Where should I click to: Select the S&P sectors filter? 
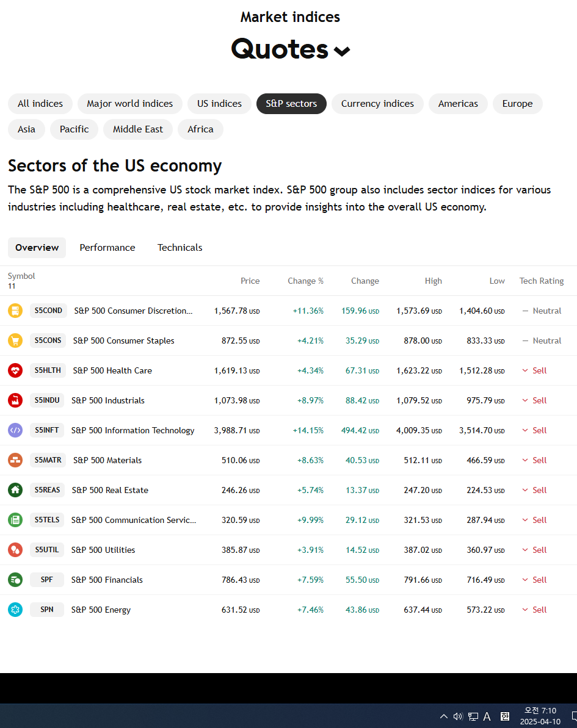pyautogui.click(x=291, y=104)
